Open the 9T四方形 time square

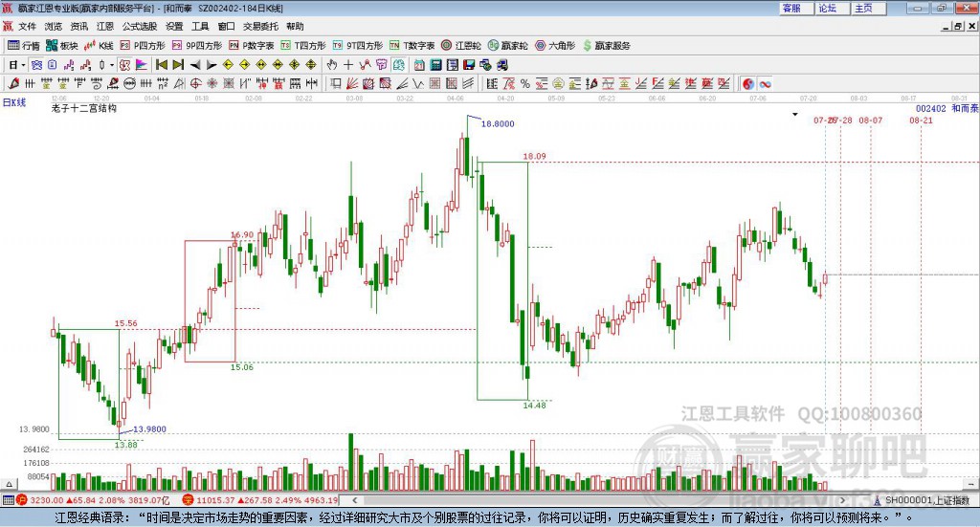[358, 46]
